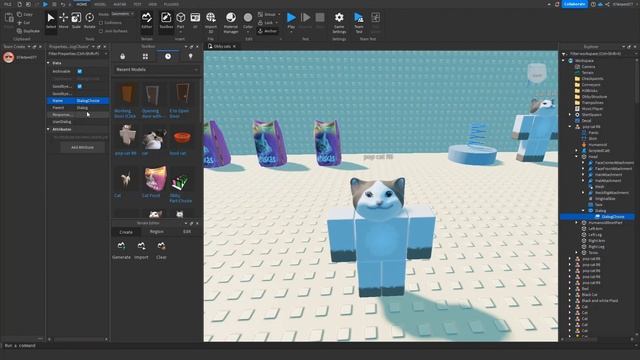Open the Mode dropdown in Tools group
Image resolution: width=640 pixels, height=360 pixels.
(x=122, y=14)
